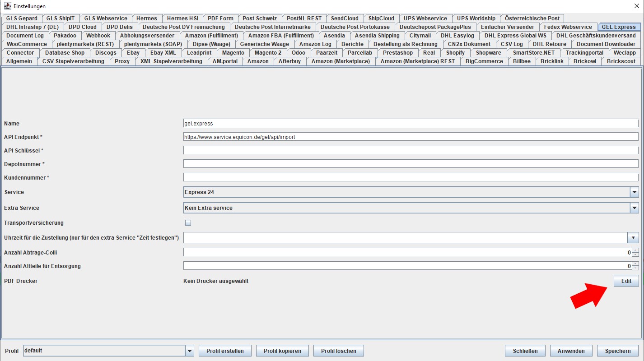Viewport: 644px width, 361px height.
Task: Decrease the Anzahl Abtrage-Colli value
Action: tap(635, 255)
